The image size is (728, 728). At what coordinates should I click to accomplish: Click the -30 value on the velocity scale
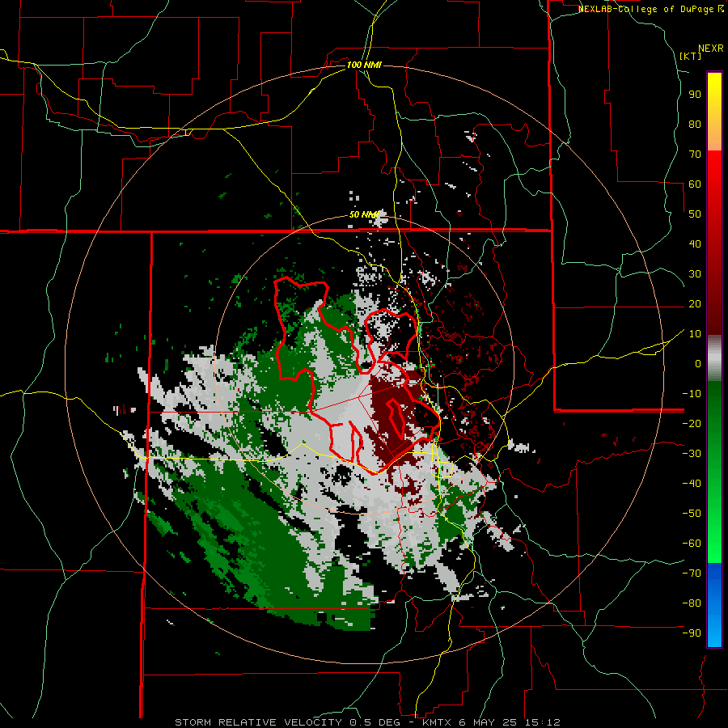(692, 454)
